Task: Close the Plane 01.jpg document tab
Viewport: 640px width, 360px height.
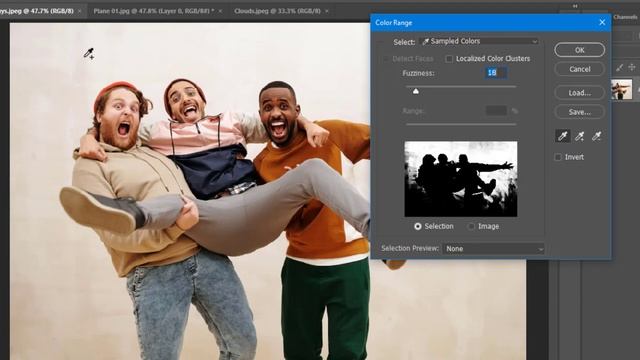Action: [x=220, y=11]
